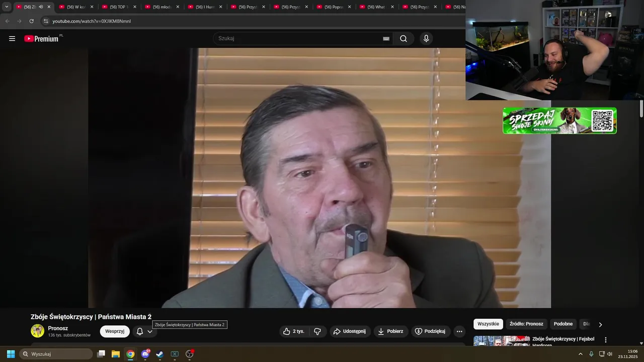Click the search magnifier button

[404, 39]
